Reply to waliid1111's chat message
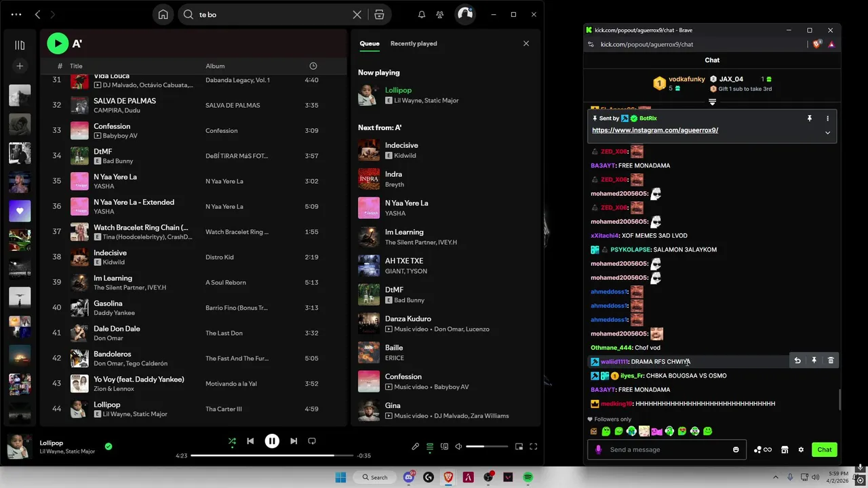 tap(797, 361)
